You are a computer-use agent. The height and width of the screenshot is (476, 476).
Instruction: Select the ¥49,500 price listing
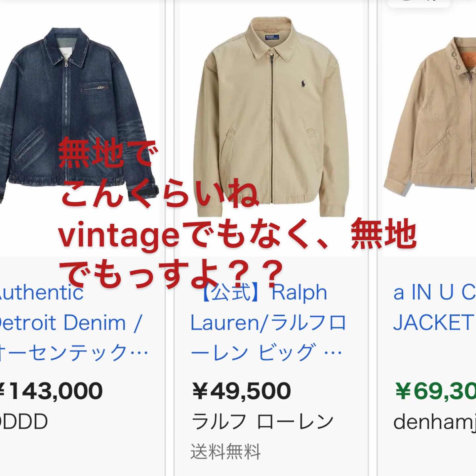click(x=241, y=390)
